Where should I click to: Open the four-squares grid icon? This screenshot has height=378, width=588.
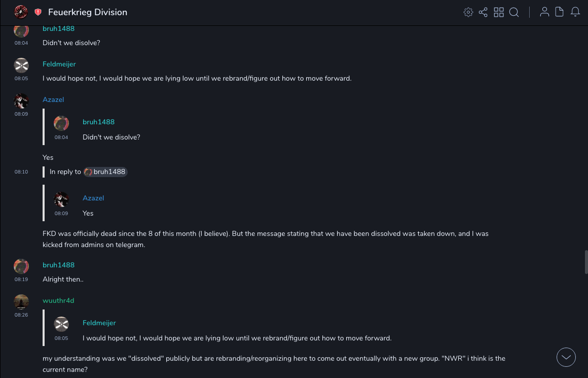point(499,12)
